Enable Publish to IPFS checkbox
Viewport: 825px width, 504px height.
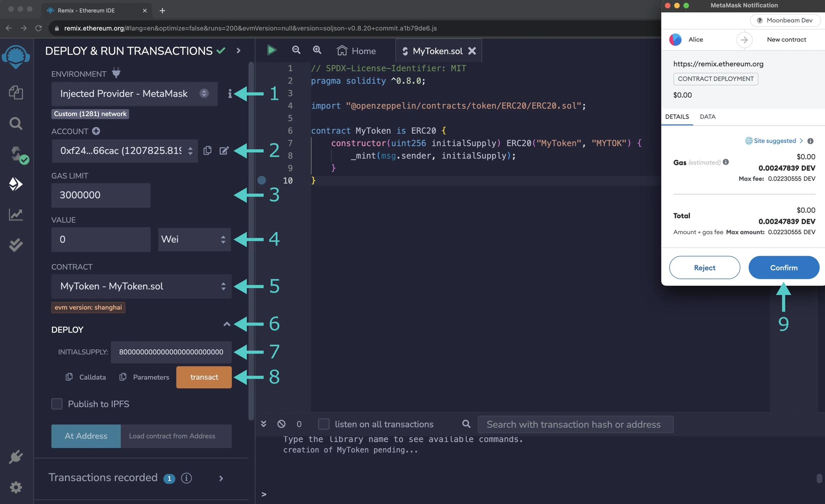pos(57,404)
